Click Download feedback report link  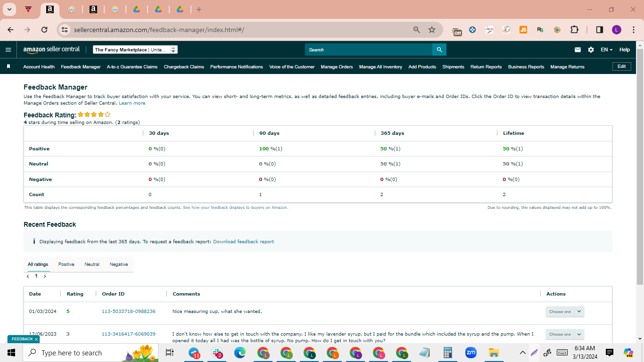tap(243, 242)
